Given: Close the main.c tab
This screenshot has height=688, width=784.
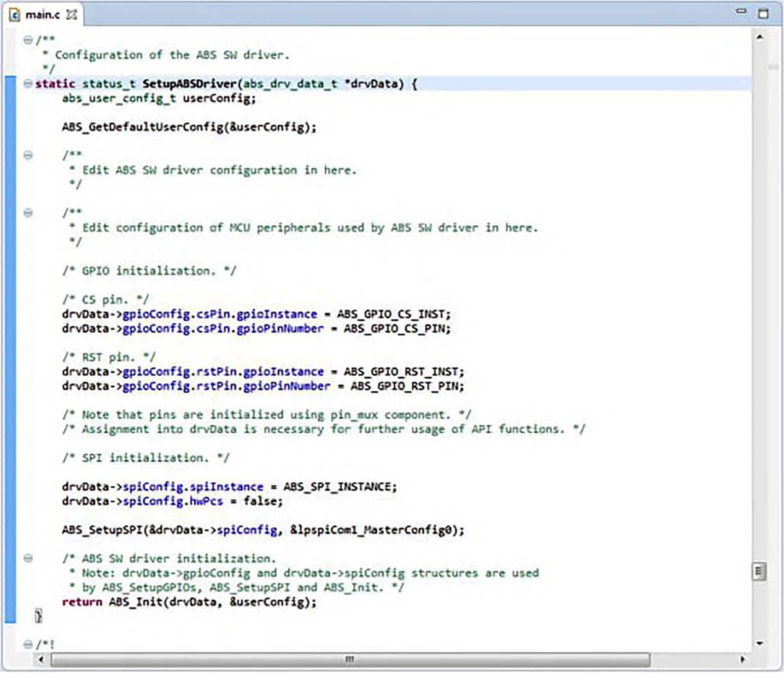Looking at the screenshot, I should (72, 15).
